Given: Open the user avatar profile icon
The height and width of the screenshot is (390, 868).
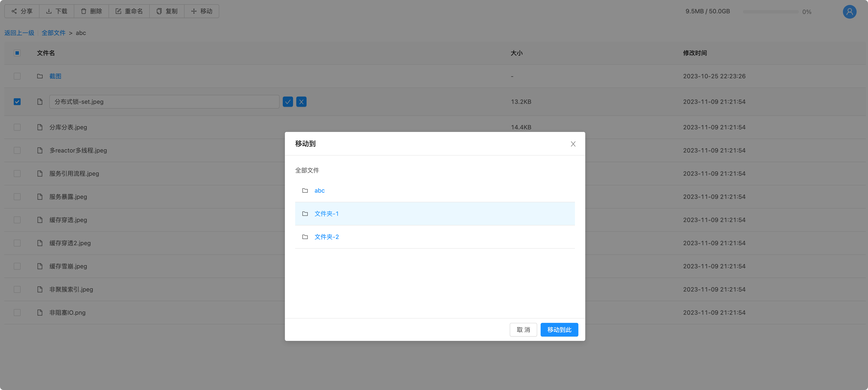Looking at the screenshot, I should 849,12.
